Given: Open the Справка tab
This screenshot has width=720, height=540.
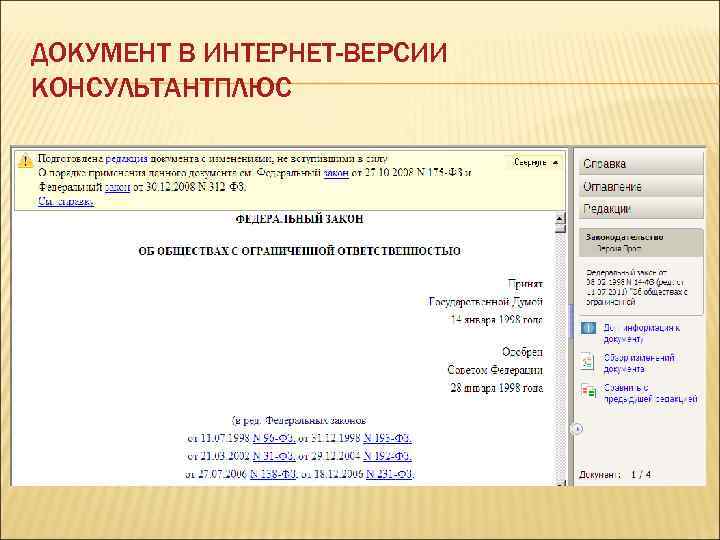Looking at the screenshot, I should (641, 164).
